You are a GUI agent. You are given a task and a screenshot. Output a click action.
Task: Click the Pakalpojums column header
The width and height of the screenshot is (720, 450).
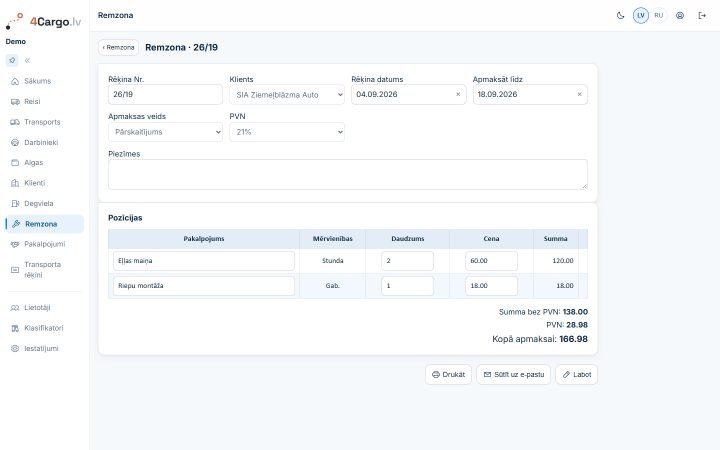[204, 239]
